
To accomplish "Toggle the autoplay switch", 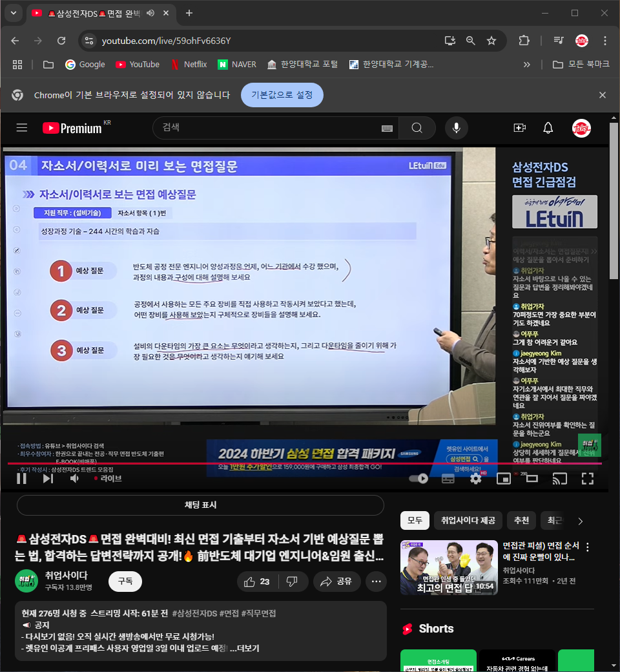I will point(419,478).
